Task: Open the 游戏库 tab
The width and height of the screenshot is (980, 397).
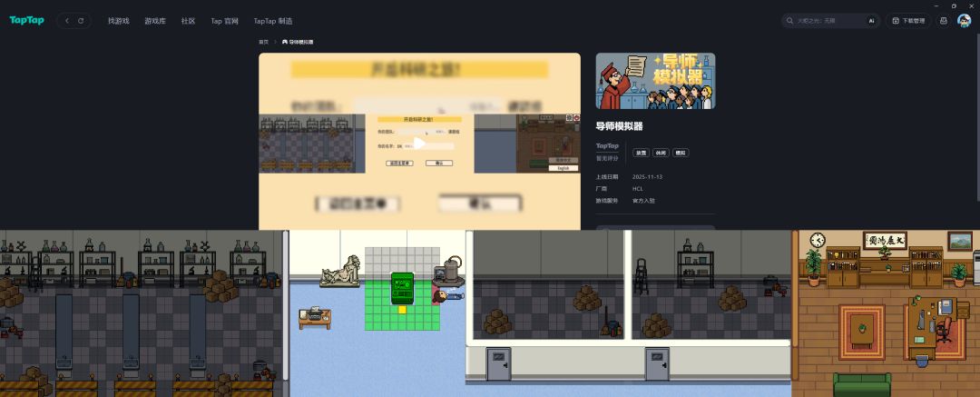Action: pyautogui.click(x=155, y=21)
